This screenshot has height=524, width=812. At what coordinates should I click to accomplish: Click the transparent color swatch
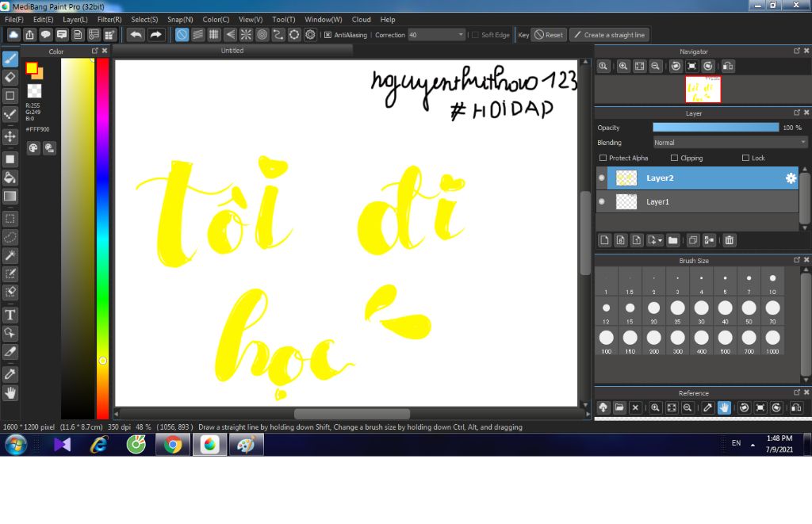pyautogui.click(x=34, y=90)
